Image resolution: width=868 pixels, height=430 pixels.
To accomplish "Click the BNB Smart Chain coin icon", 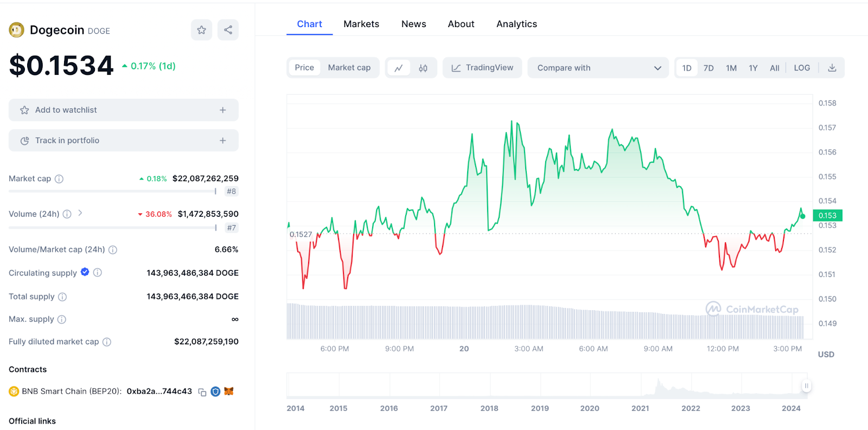I will (14, 392).
